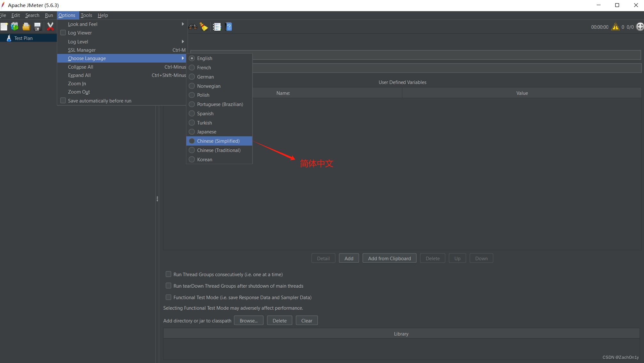Click the Reset Search broom icon
Image resolution: width=644 pixels, height=363 pixels.
pos(204,27)
